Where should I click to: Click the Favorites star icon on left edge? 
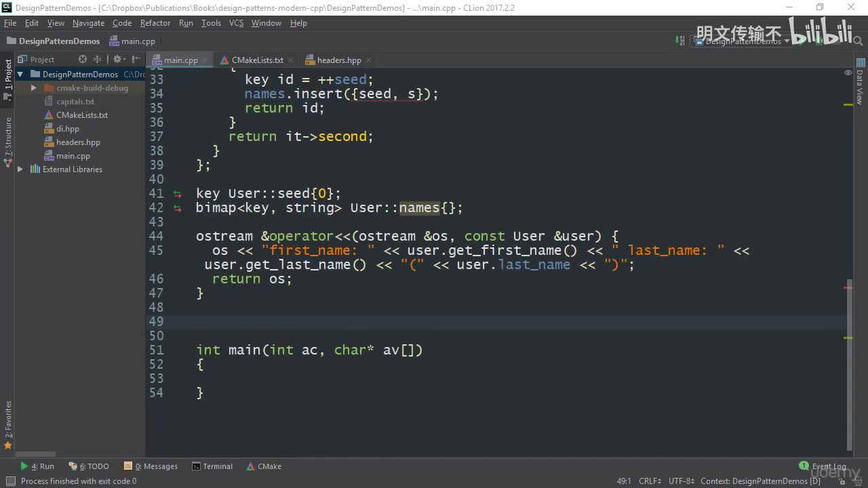point(8,445)
